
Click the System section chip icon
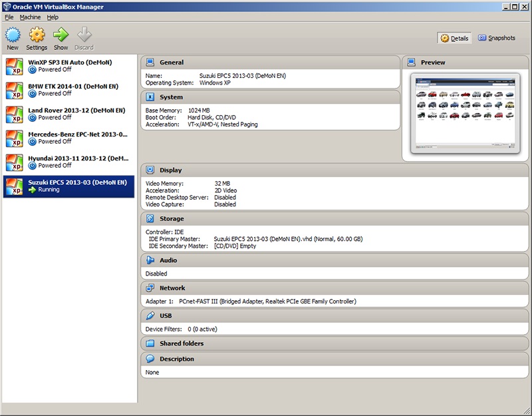(150, 97)
